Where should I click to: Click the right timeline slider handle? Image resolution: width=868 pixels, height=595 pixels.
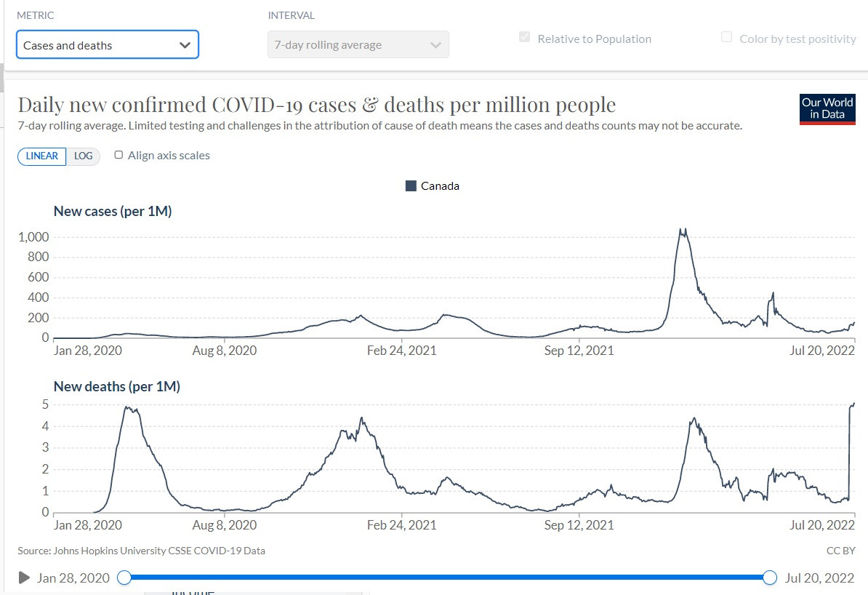click(770, 578)
